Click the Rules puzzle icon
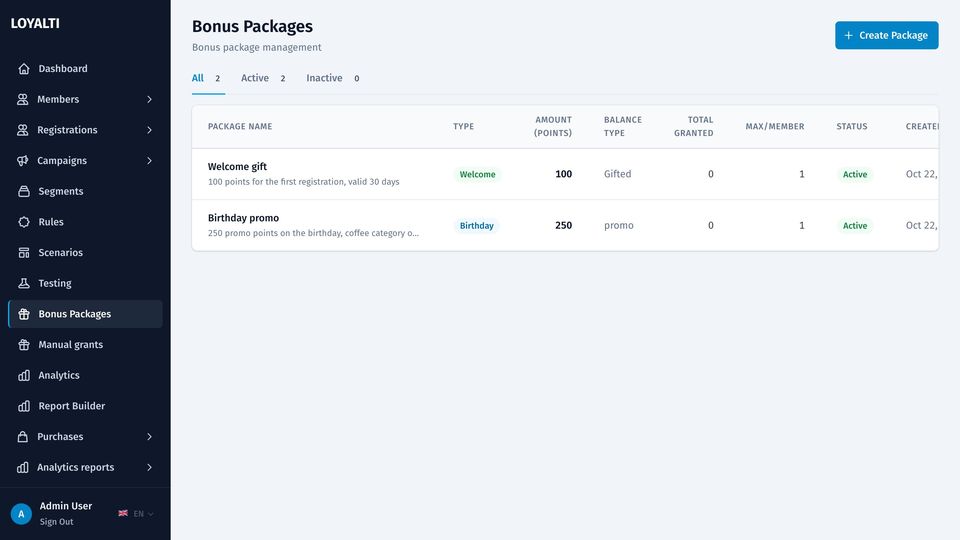This screenshot has height=540, width=960. [x=24, y=222]
